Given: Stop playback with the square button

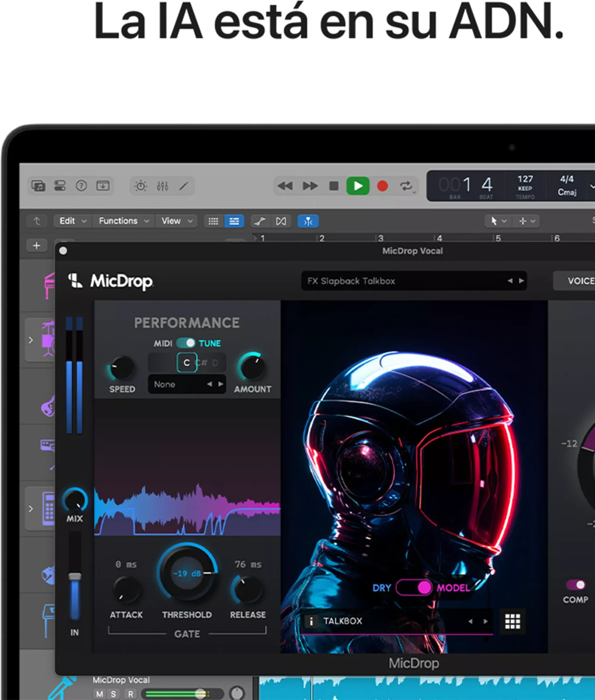Looking at the screenshot, I should 334,186.
